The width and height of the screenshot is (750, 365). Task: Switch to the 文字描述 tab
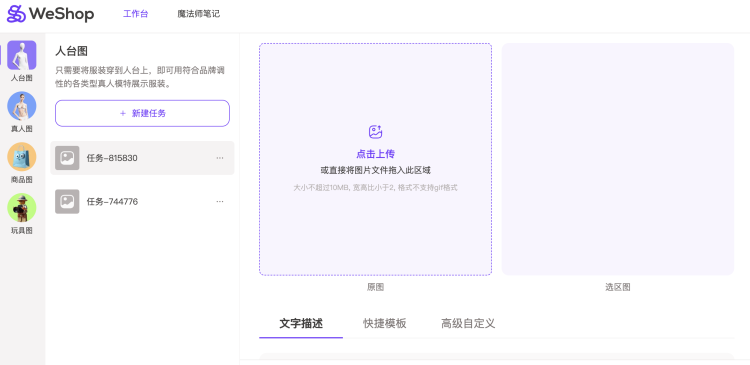point(301,323)
